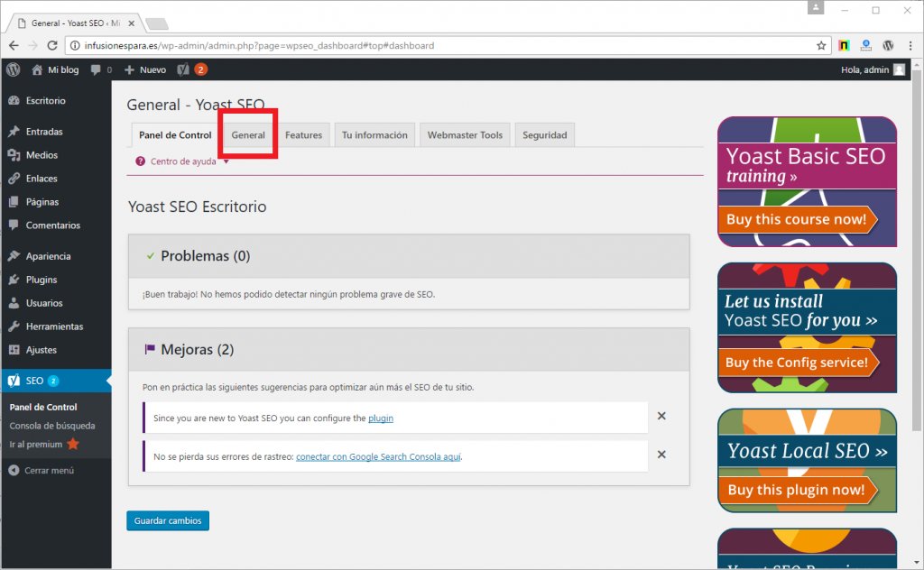Image resolution: width=924 pixels, height=570 pixels.
Task: Dismiss the errores de rastreo notification
Action: (x=661, y=455)
